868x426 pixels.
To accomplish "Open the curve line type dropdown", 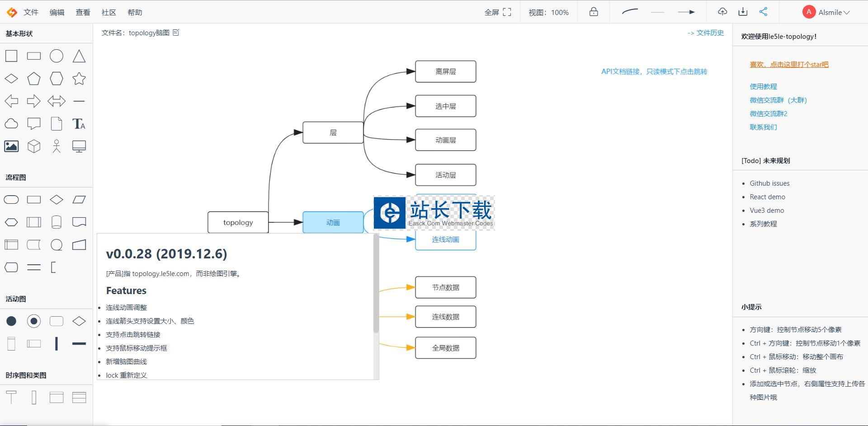I will click(630, 12).
